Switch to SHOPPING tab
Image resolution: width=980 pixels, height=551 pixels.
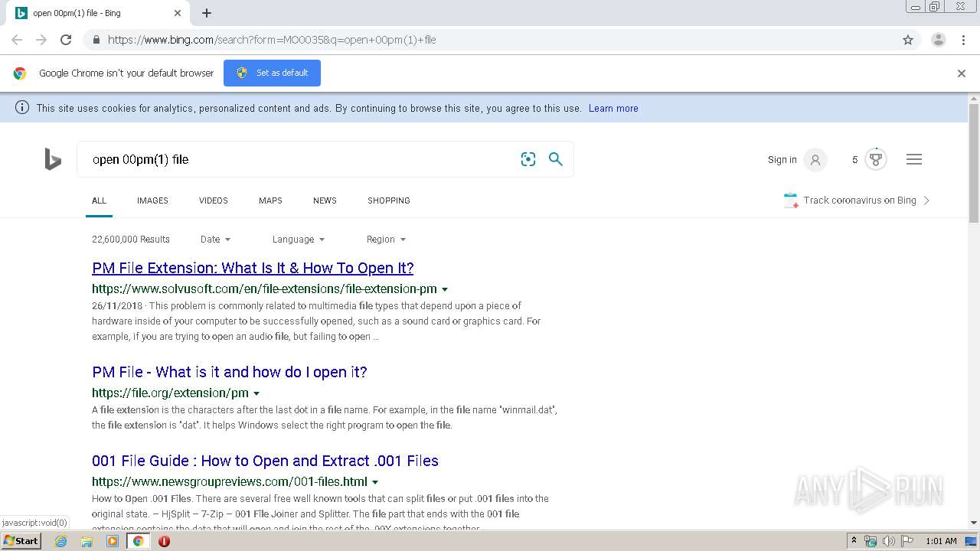(x=389, y=201)
